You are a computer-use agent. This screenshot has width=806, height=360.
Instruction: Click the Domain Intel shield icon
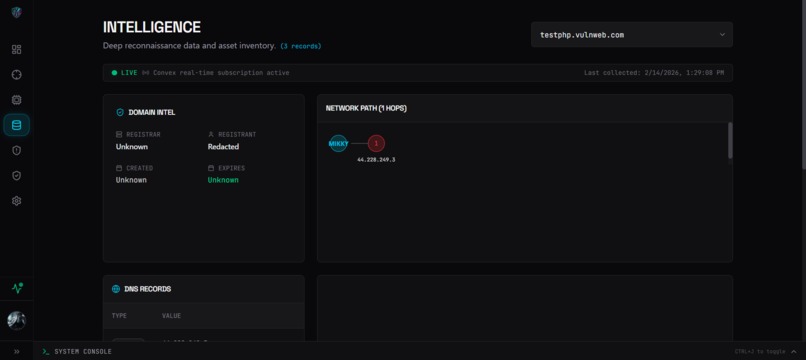(x=120, y=112)
